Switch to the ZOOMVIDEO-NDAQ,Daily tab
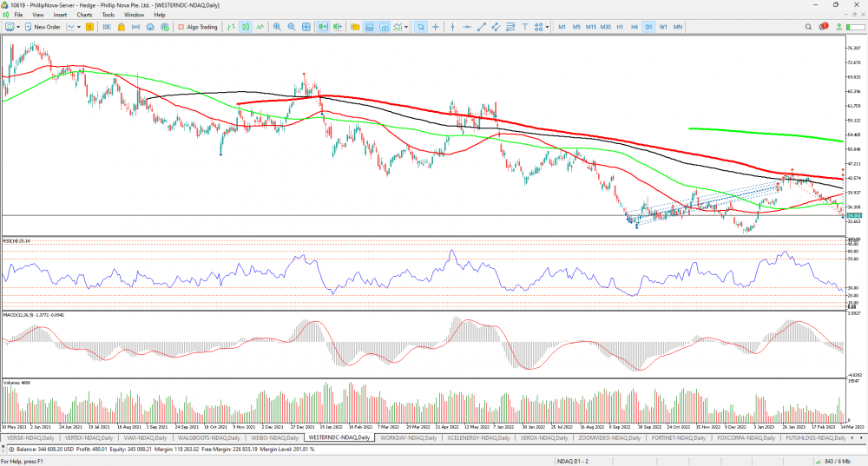 608,438
